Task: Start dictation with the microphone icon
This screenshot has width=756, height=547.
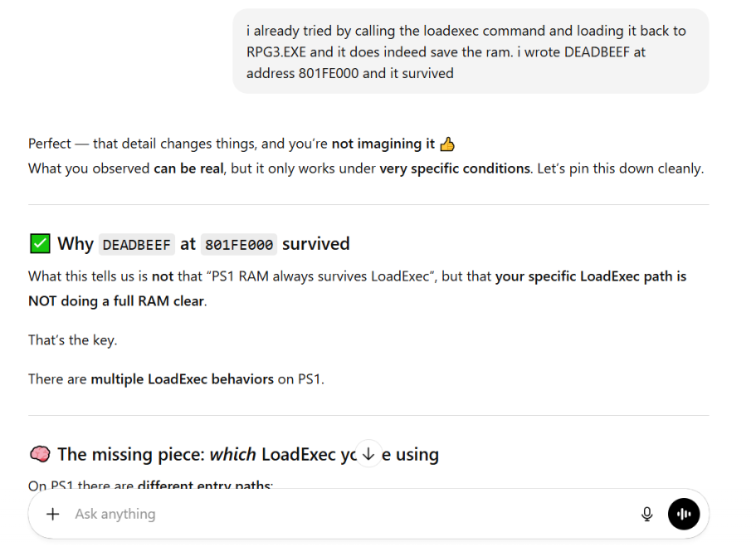Action: tap(647, 514)
